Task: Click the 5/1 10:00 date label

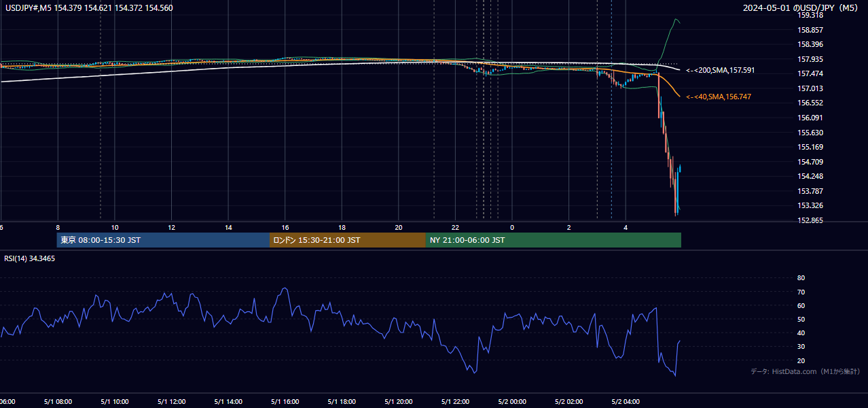Action: point(115,402)
